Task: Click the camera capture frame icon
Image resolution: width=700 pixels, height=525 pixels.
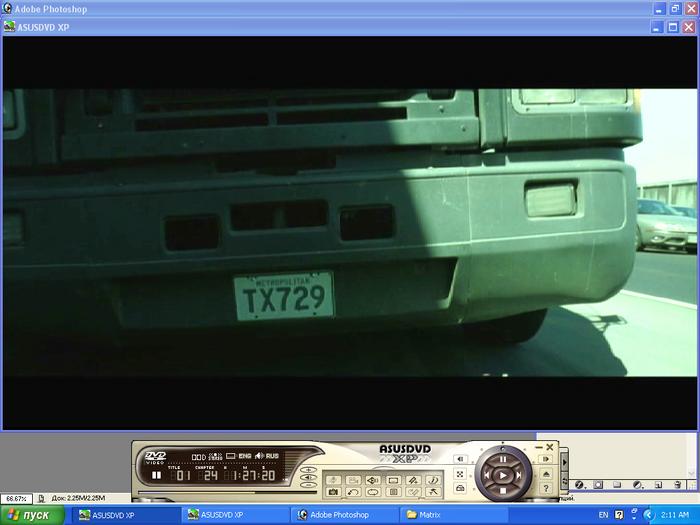Action: click(x=333, y=492)
